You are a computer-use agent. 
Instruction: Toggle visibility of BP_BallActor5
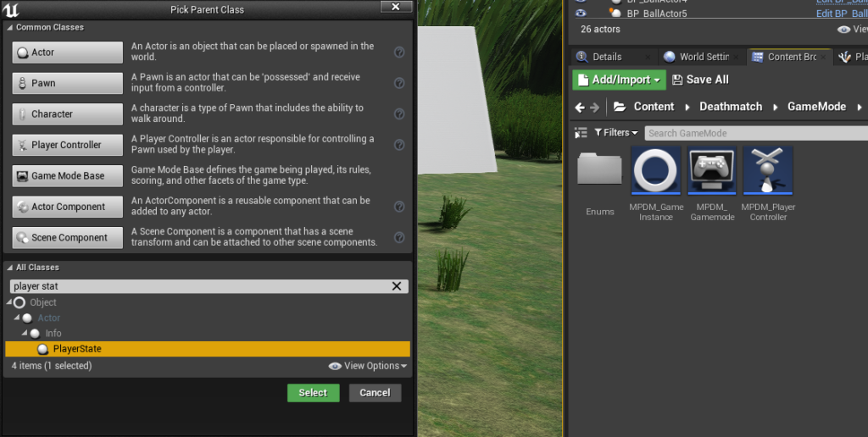(x=581, y=13)
